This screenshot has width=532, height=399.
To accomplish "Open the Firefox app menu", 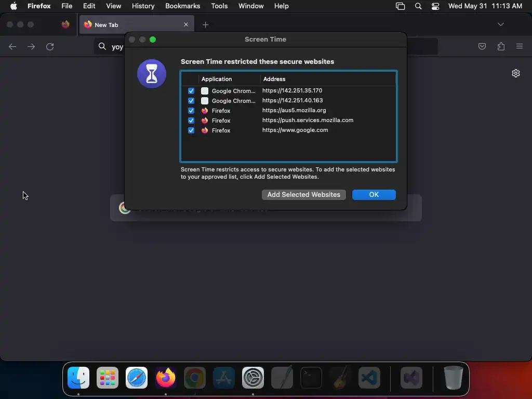I will tap(39, 6).
